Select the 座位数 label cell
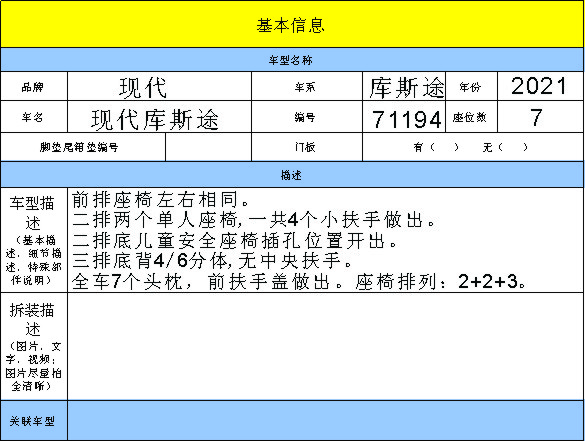This screenshot has height=441, width=585. click(x=471, y=116)
